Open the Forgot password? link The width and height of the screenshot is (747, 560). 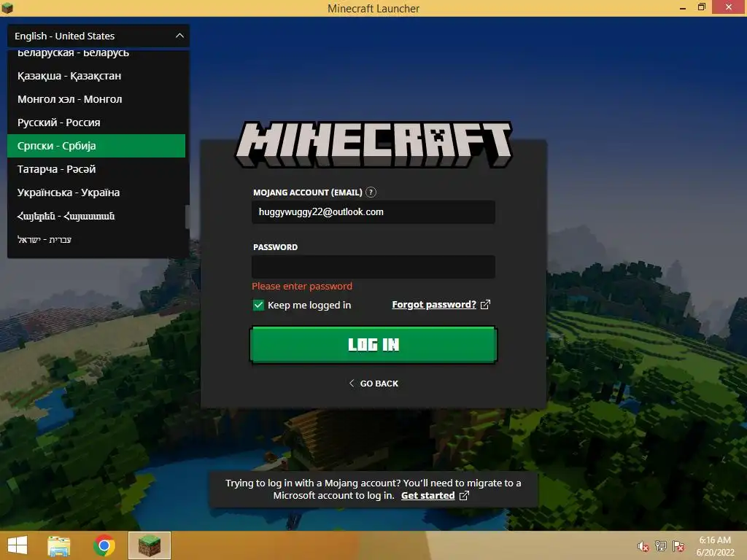click(434, 305)
